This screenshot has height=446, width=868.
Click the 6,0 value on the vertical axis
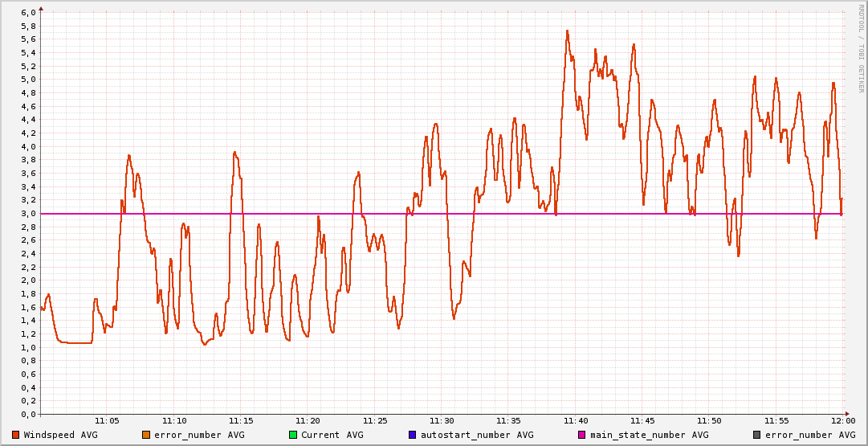28,13
